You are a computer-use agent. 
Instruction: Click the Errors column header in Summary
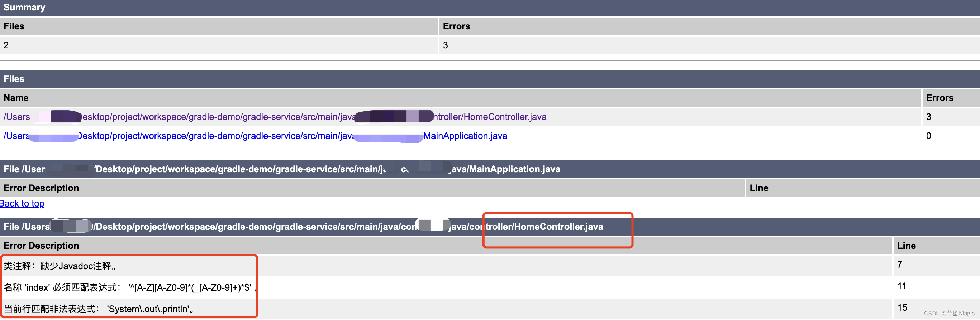[x=709, y=26]
